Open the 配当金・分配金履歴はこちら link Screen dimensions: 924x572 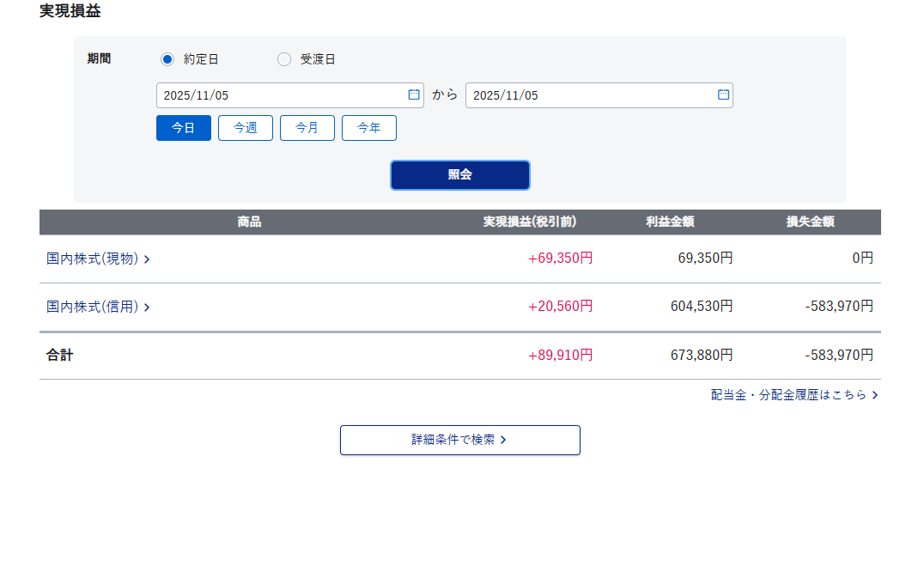(x=788, y=395)
